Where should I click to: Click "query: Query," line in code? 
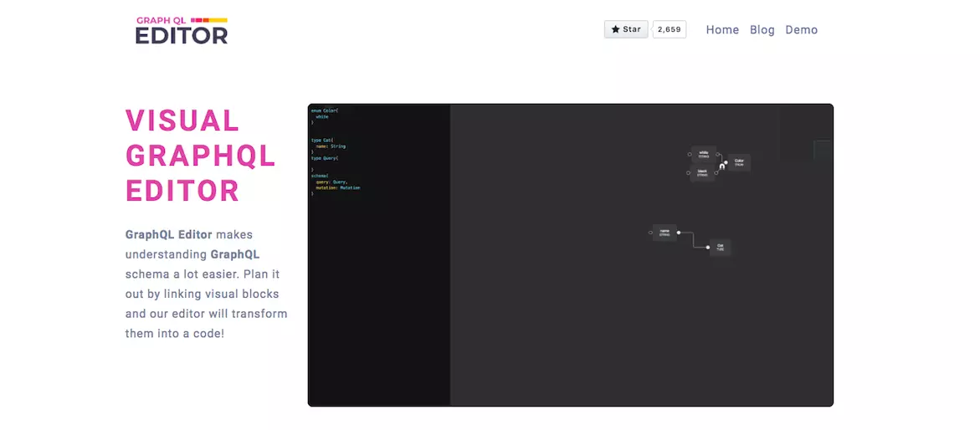click(x=331, y=182)
